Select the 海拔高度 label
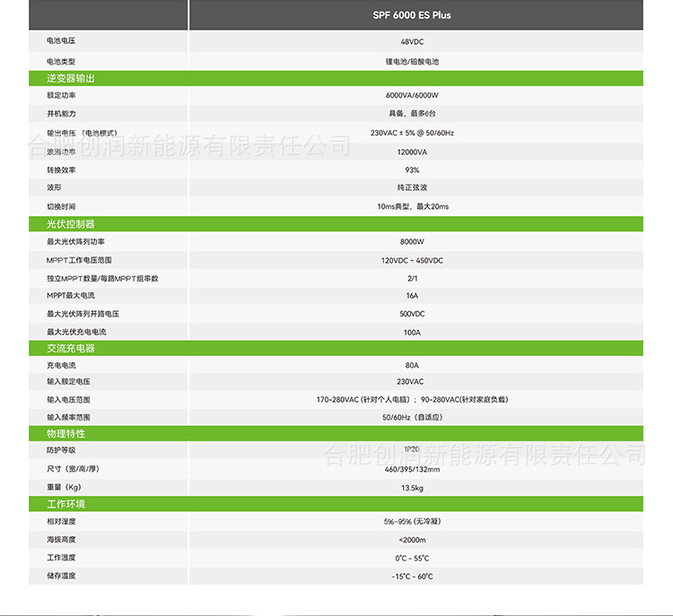The image size is (673, 616). tap(61, 540)
